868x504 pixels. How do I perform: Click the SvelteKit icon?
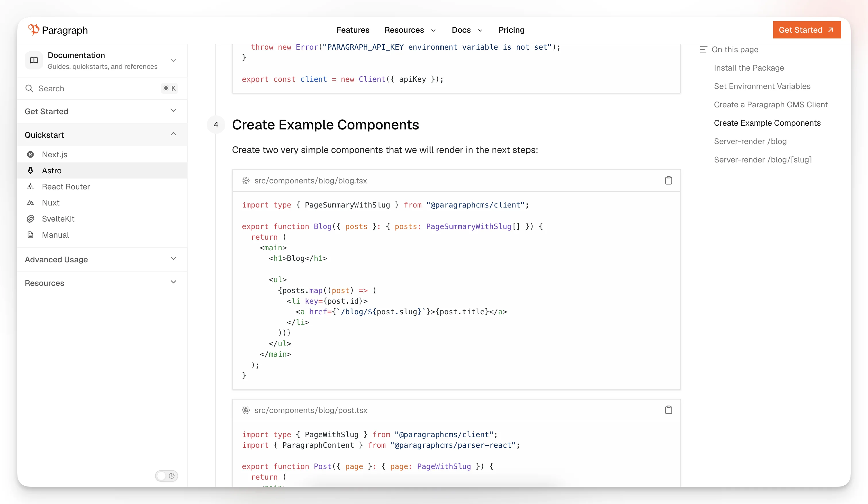[30, 219]
